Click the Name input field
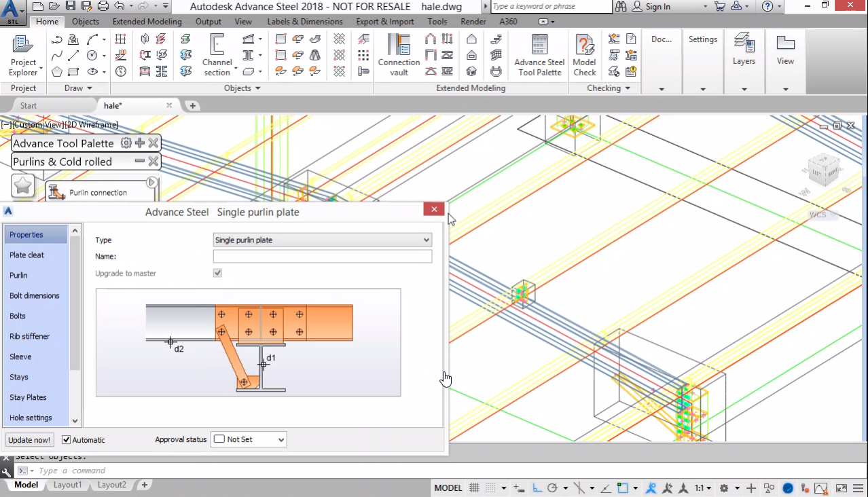The width and height of the screenshot is (868, 497). pos(323,256)
